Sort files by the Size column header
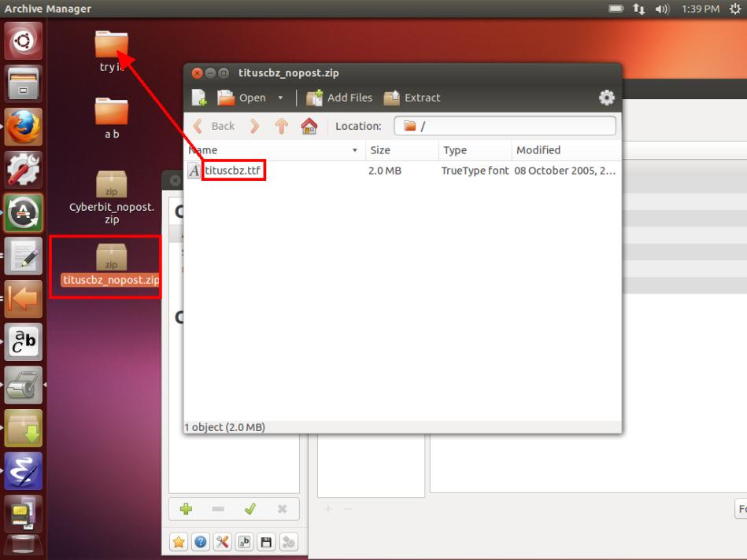 pos(400,150)
